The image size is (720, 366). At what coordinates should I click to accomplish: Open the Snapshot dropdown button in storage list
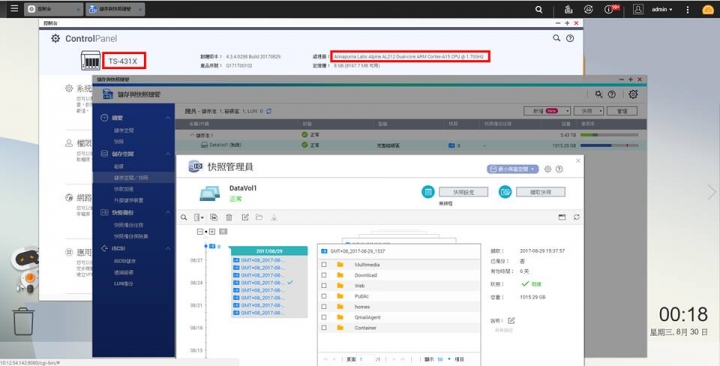tap(589, 111)
